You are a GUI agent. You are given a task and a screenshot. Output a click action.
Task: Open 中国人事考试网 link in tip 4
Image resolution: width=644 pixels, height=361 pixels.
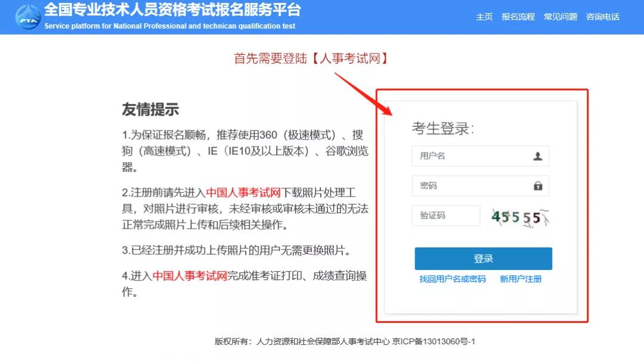click(190, 276)
